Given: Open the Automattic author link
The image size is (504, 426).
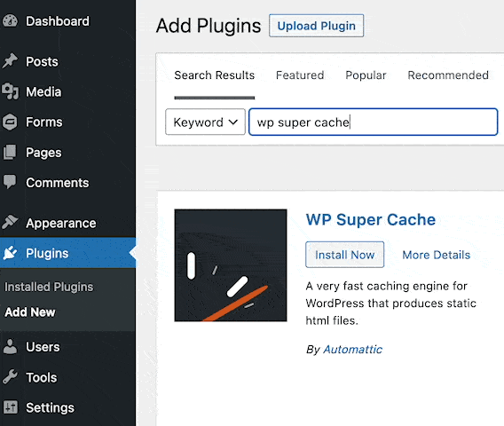Looking at the screenshot, I should pyautogui.click(x=352, y=349).
